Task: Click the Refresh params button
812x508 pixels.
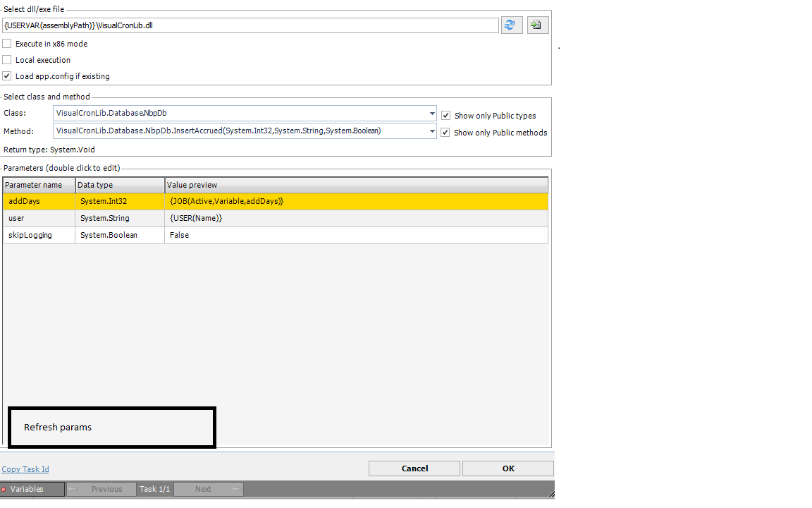Action: click(x=111, y=428)
